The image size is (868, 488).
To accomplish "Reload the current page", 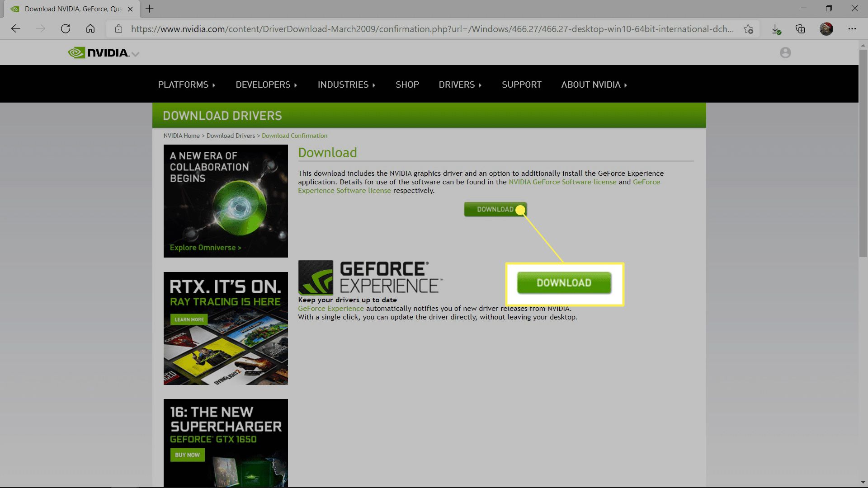I will [66, 29].
